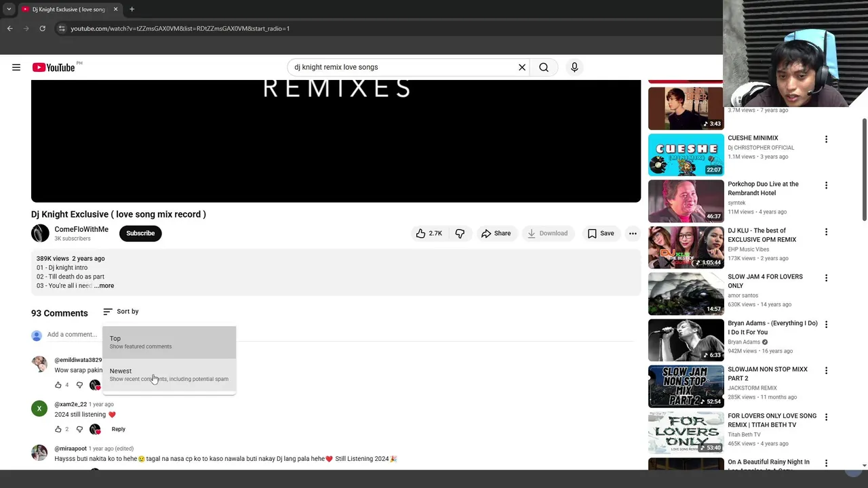Open options for CUESHE MINIMIX
The width and height of the screenshot is (868, 488).
pos(826,139)
